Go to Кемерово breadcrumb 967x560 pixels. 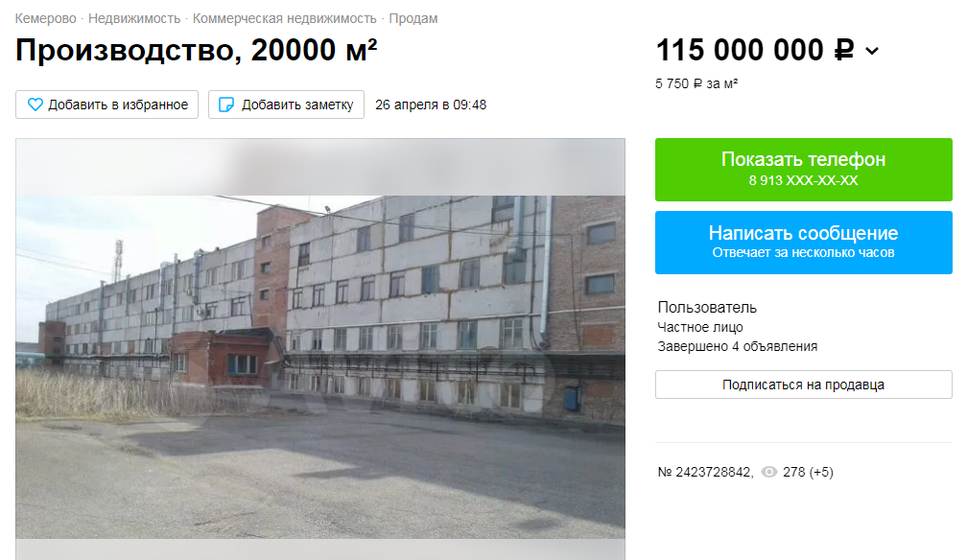[x=46, y=18]
